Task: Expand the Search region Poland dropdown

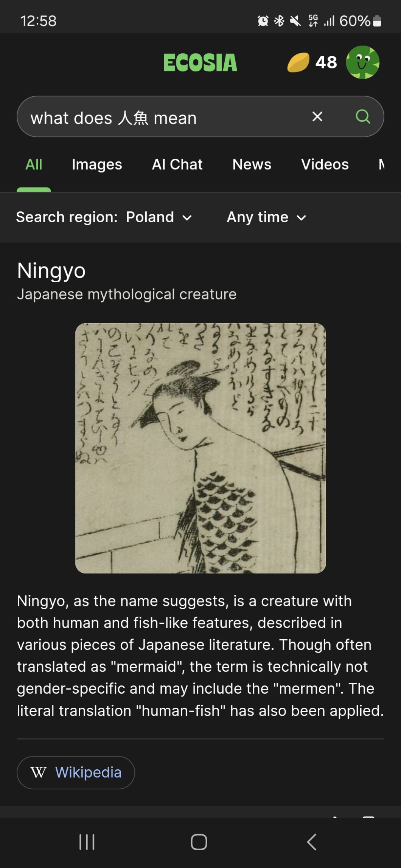Action: (x=104, y=217)
